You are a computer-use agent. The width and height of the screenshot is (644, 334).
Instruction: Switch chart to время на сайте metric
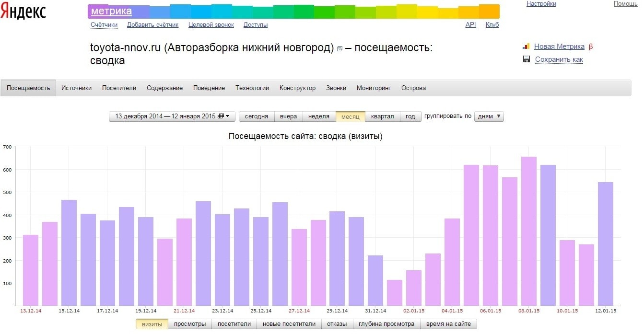tap(449, 324)
